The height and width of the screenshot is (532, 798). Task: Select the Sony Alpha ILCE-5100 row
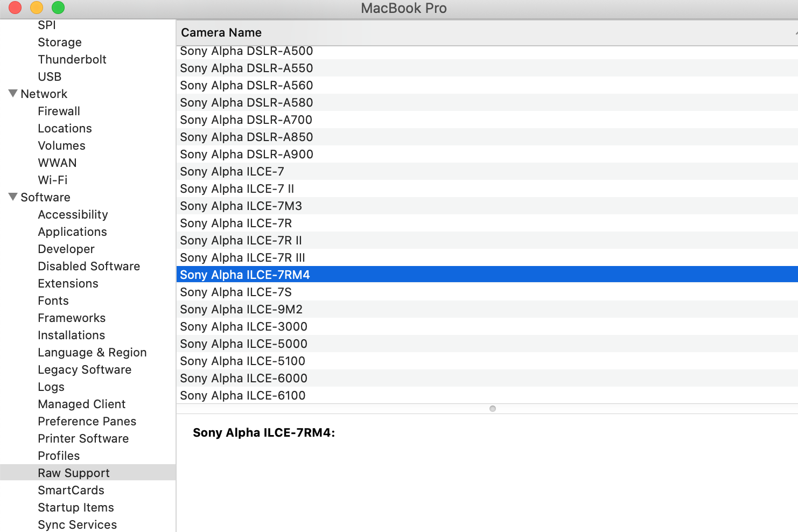pos(487,361)
